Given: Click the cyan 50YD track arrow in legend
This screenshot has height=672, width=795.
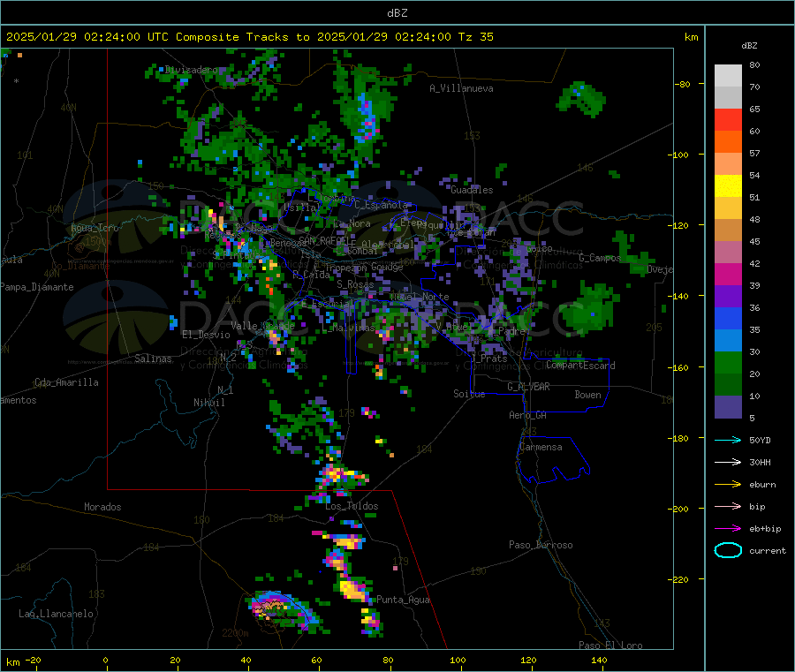Looking at the screenshot, I should tap(728, 440).
